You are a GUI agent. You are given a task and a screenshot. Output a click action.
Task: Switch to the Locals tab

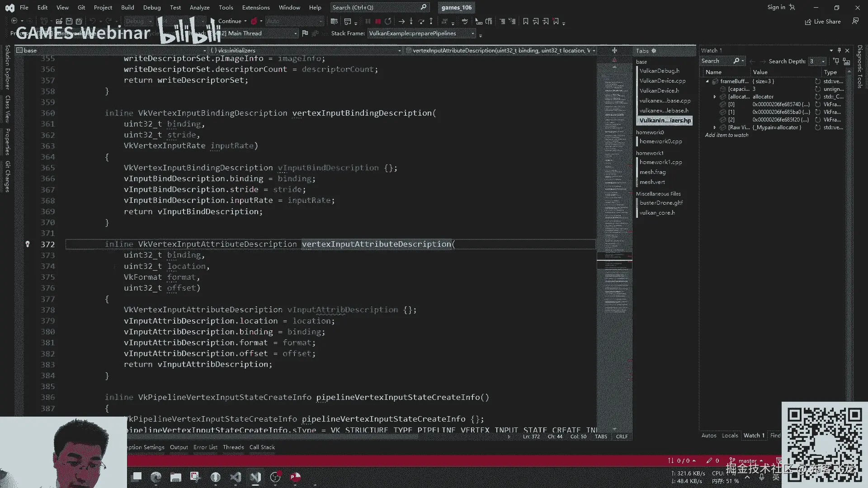(x=730, y=436)
